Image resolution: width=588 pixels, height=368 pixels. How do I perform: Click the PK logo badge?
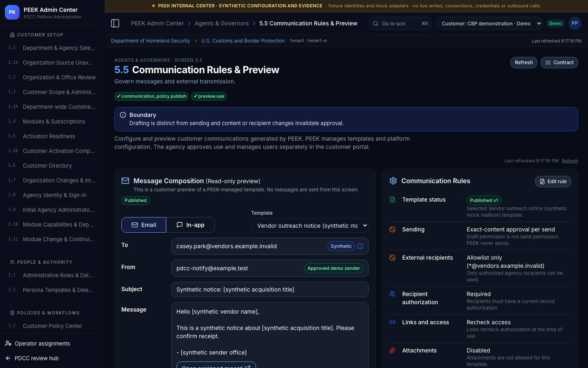pos(12,12)
